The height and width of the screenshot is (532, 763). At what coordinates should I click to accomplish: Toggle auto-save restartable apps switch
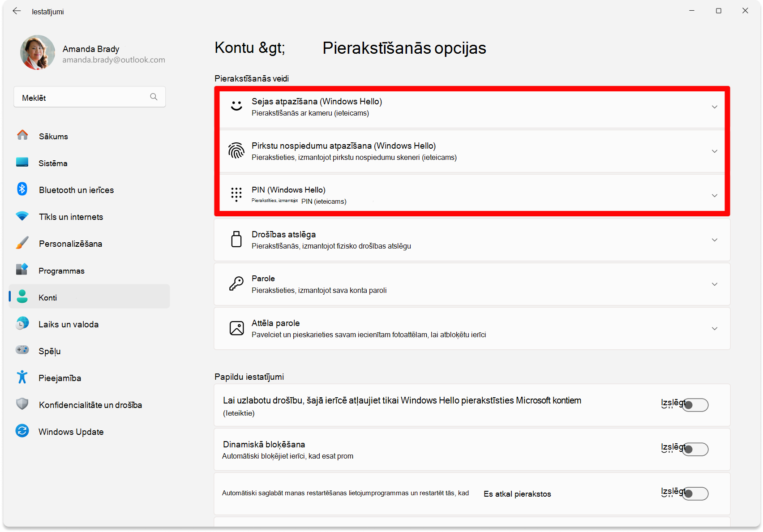tap(695, 493)
